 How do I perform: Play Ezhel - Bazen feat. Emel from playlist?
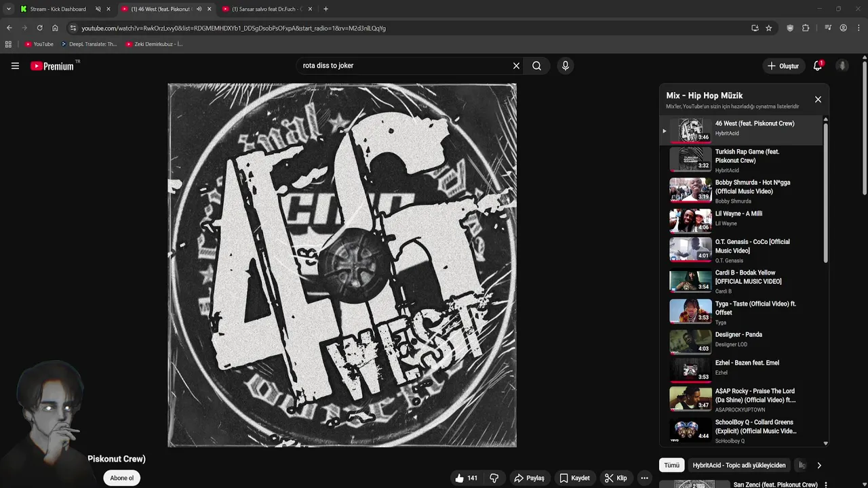[x=742, y=369]
